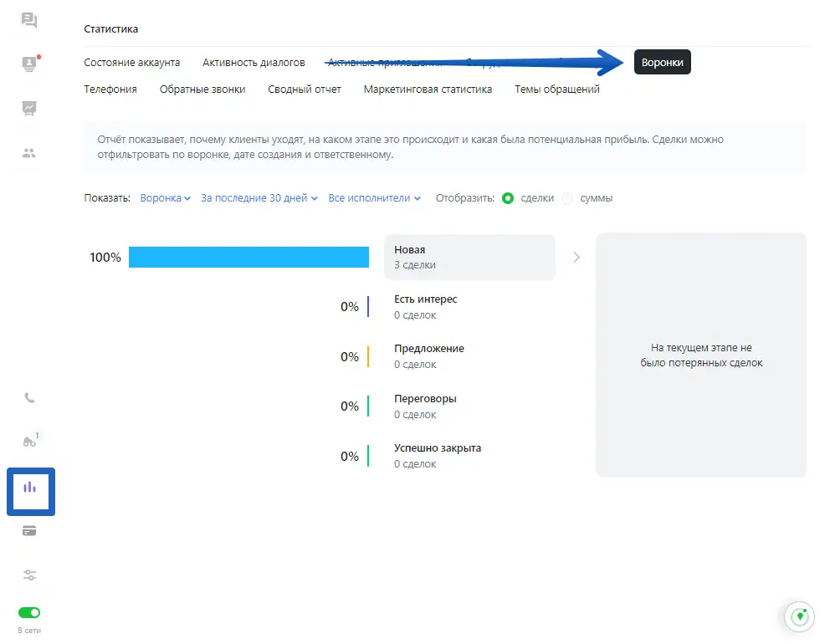The height and width of the screenshot is (644, 830).
Task: Expand the 'Все исполнители' dropdown
Action: point(375,198)
